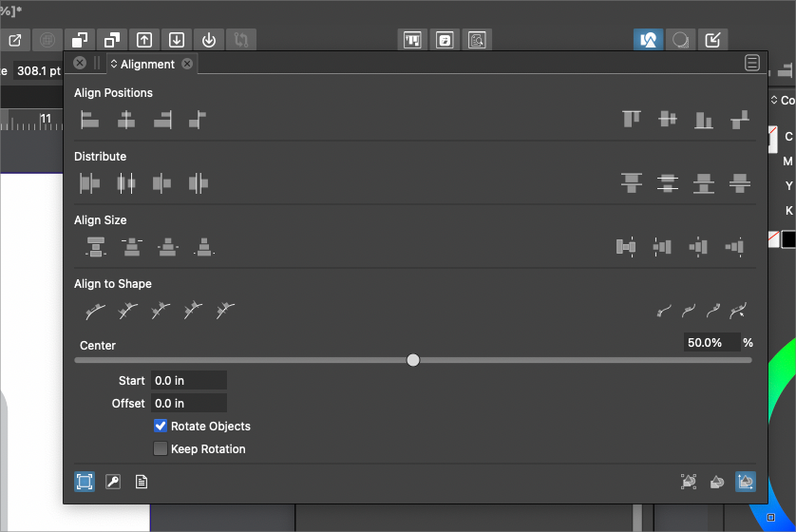The width and height of the screenshot is (796, 532).
Task: Select the Alignment panel tab
Action: (147, 65)
